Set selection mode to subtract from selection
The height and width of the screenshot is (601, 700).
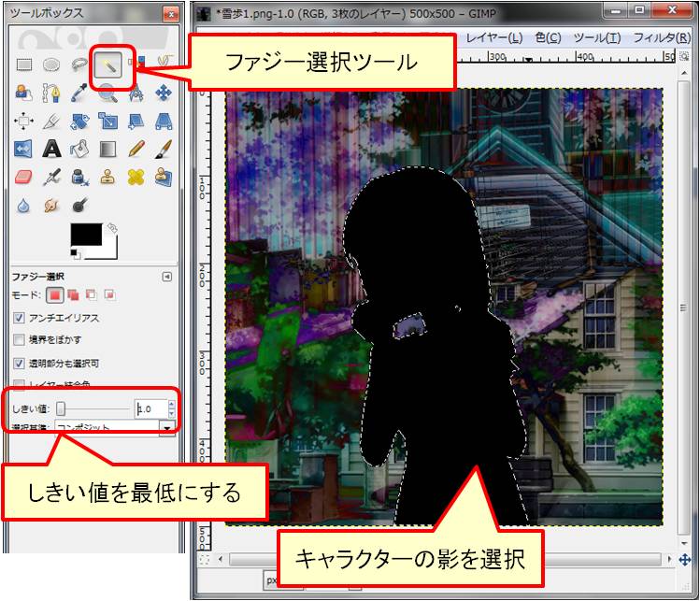(92, 294)
